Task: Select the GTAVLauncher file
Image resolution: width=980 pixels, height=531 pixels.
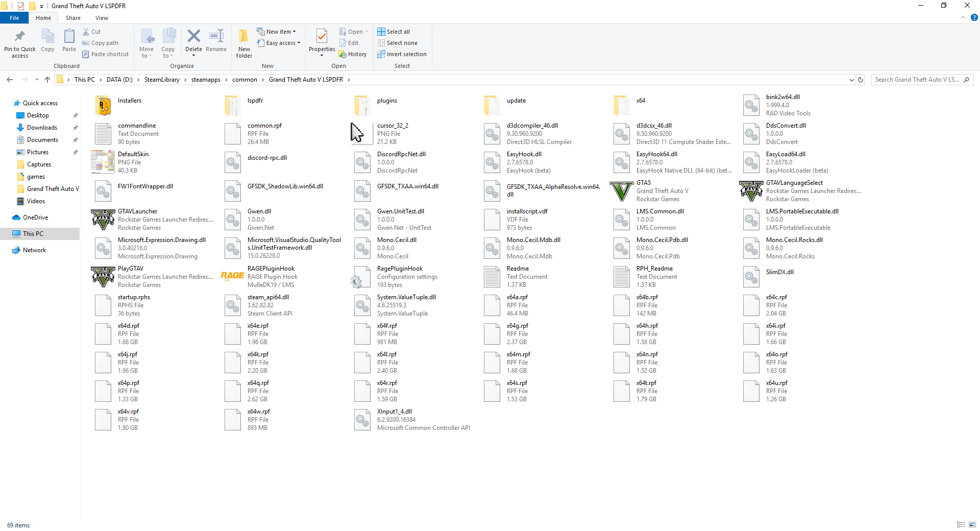Action: 103,220
